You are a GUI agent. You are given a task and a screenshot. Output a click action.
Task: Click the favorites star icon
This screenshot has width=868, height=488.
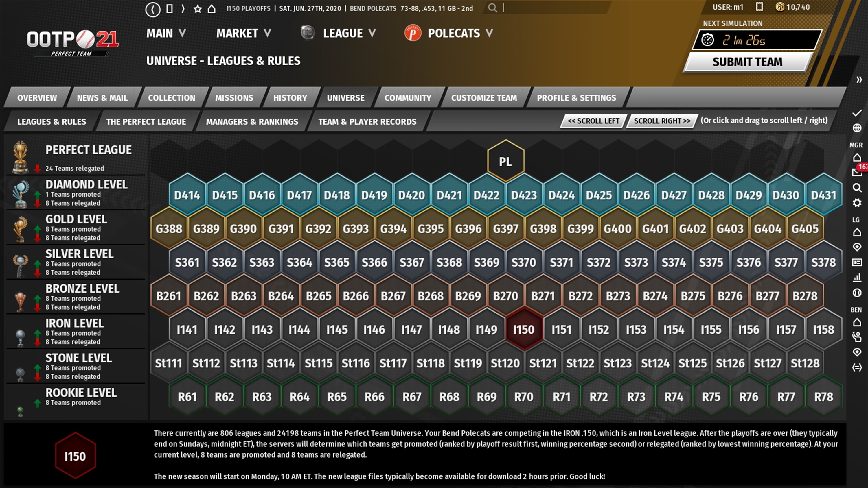198,9
